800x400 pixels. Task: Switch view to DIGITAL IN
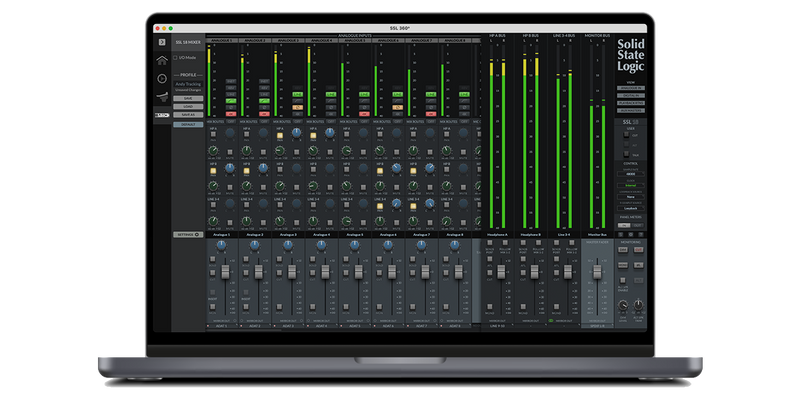631,95
